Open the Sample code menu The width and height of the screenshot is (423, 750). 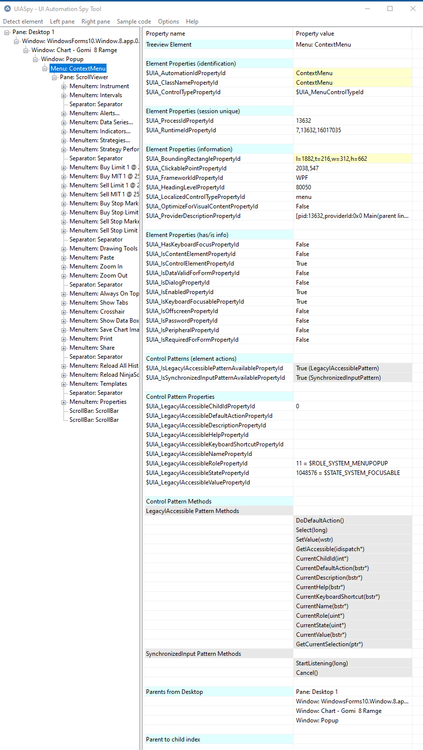[134, 22]
